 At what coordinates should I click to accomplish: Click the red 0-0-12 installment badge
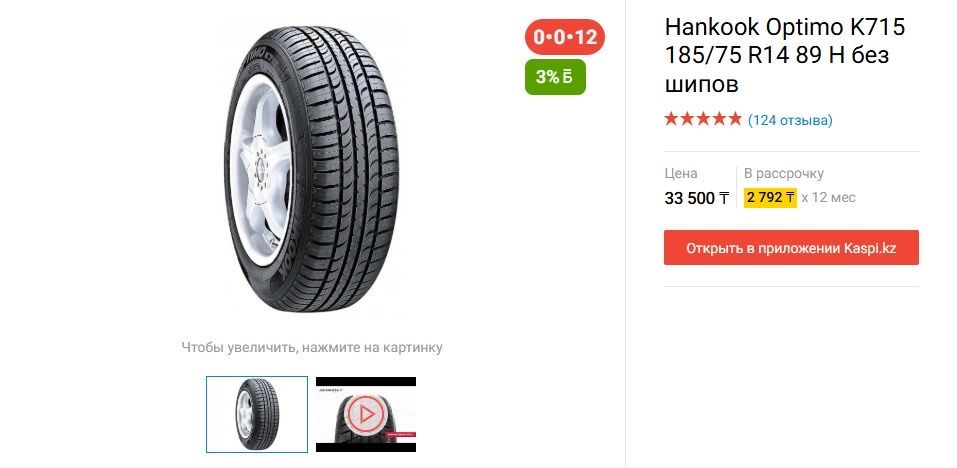565,37
